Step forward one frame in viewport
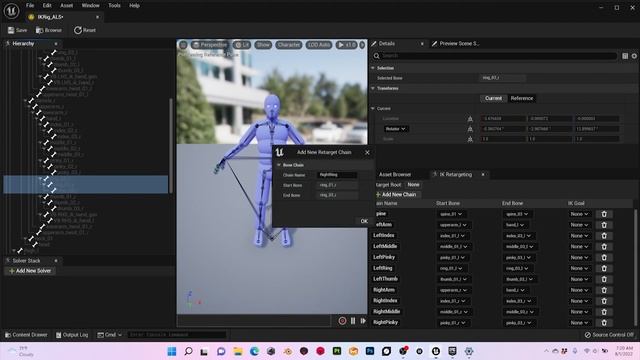The image size is (640, 360). [363, 321]
